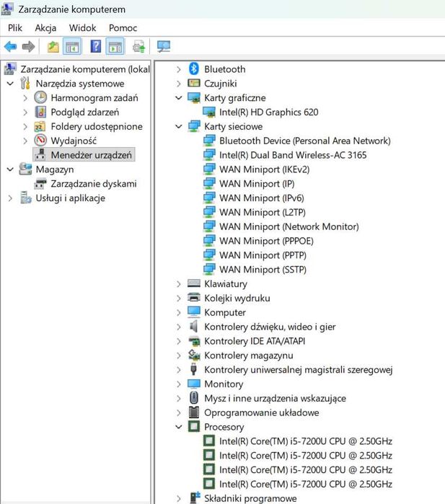
Task: Click the blue Help question mark icon
Action: click(x=96, y=47)
